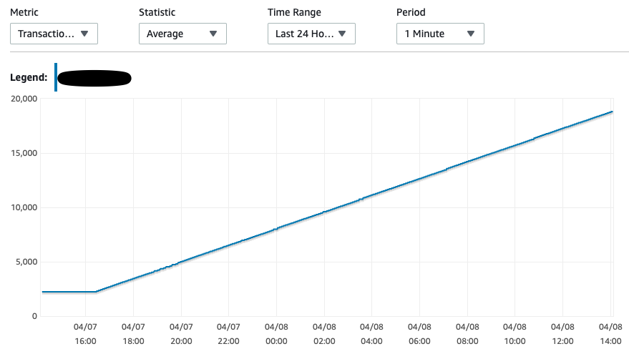This screenshot has height=364, width=629.
Task: Click the arrow icon beside Last 24 Ho...
Action: [x=342, y=34]
